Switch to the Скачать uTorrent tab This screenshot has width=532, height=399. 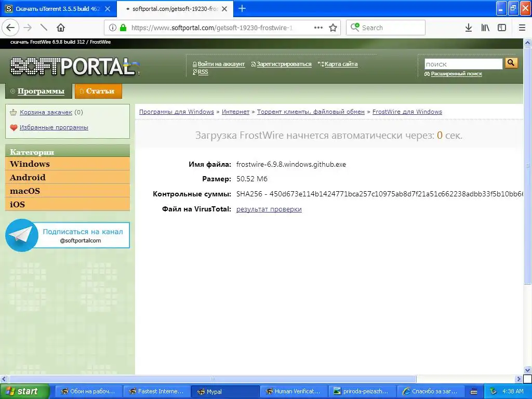click(58, 9)
